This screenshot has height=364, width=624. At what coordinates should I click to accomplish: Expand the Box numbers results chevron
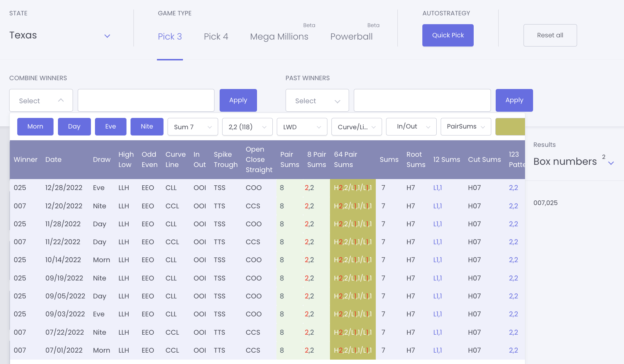tap(611, 163)
